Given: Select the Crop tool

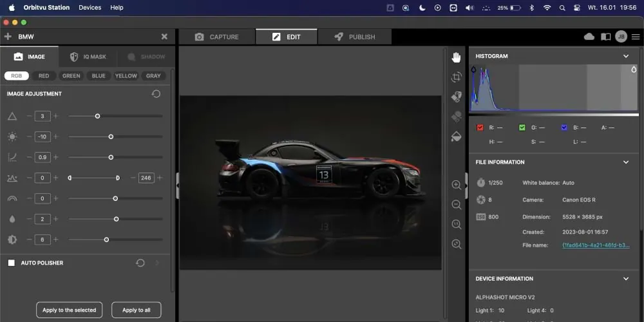Looking at the screenshot, I should pos(456,77).
